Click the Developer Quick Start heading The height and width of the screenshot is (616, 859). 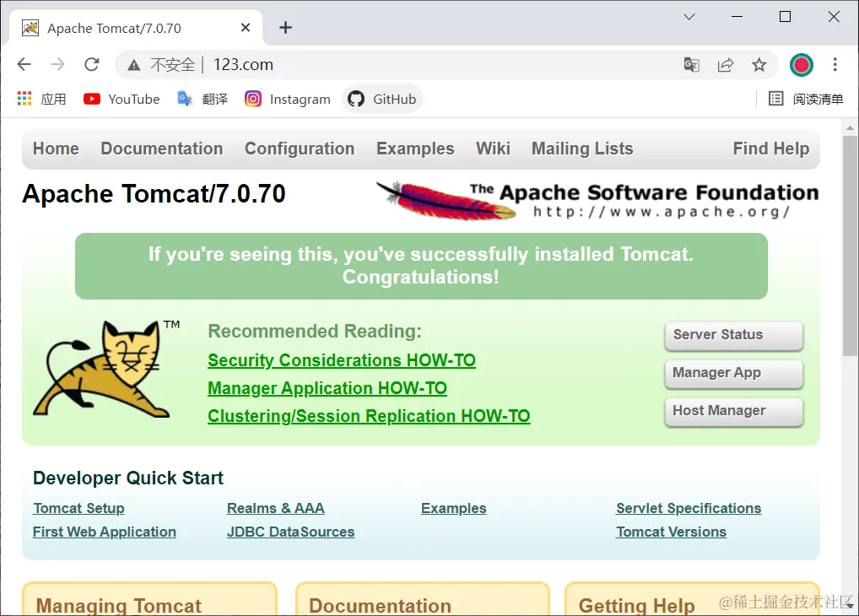pyautogui.click(x=128, y=478)
